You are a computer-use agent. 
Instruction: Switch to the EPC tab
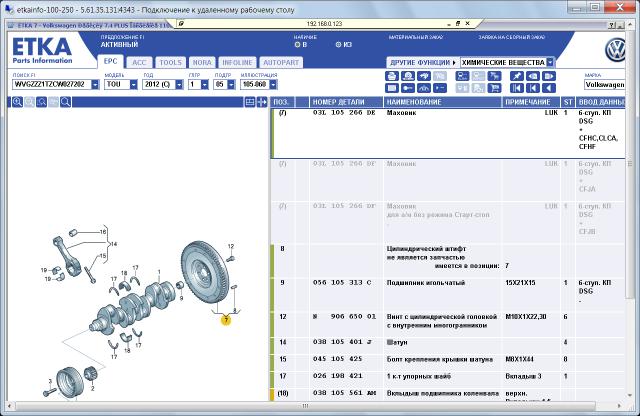[x=110, y=62]
